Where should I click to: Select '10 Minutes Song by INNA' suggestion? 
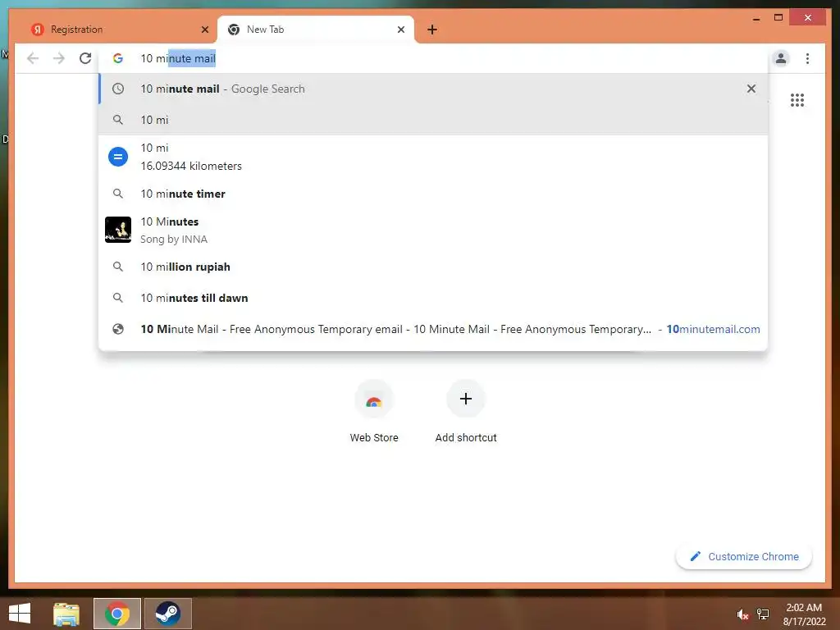(x=433, y=231)
